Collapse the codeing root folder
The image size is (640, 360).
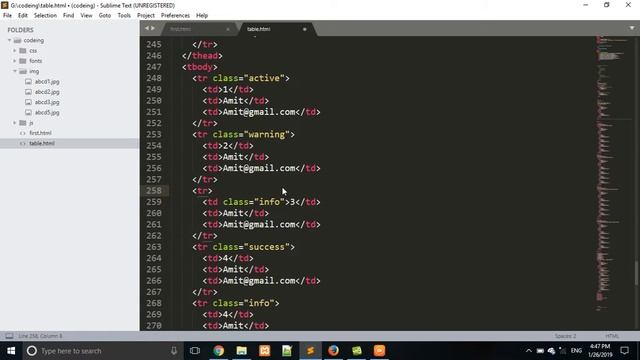point(9,40)
